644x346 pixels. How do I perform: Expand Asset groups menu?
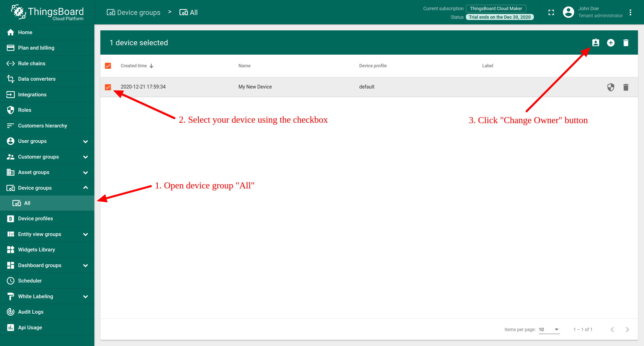tap(86, 172)
